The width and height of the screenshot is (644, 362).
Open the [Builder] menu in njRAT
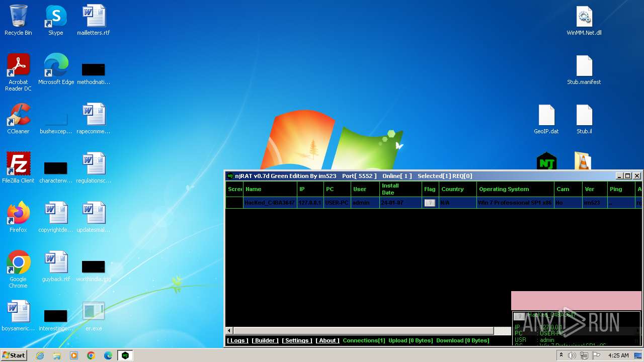265,340
